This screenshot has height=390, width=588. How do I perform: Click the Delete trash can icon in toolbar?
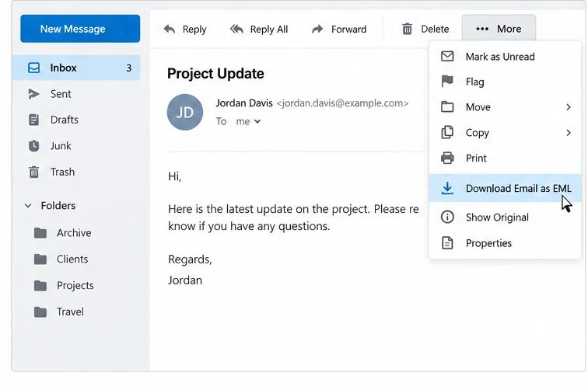coord(407,29)
